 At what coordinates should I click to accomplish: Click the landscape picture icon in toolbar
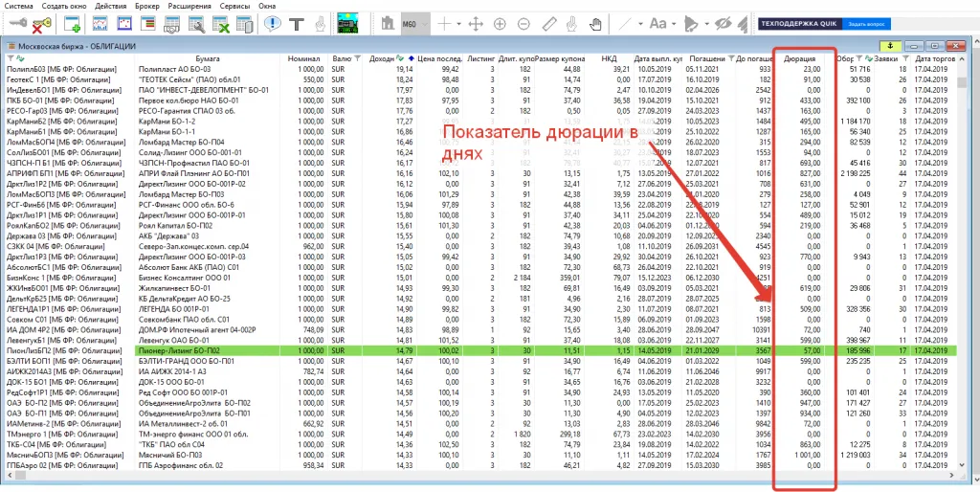click(348, 24)
